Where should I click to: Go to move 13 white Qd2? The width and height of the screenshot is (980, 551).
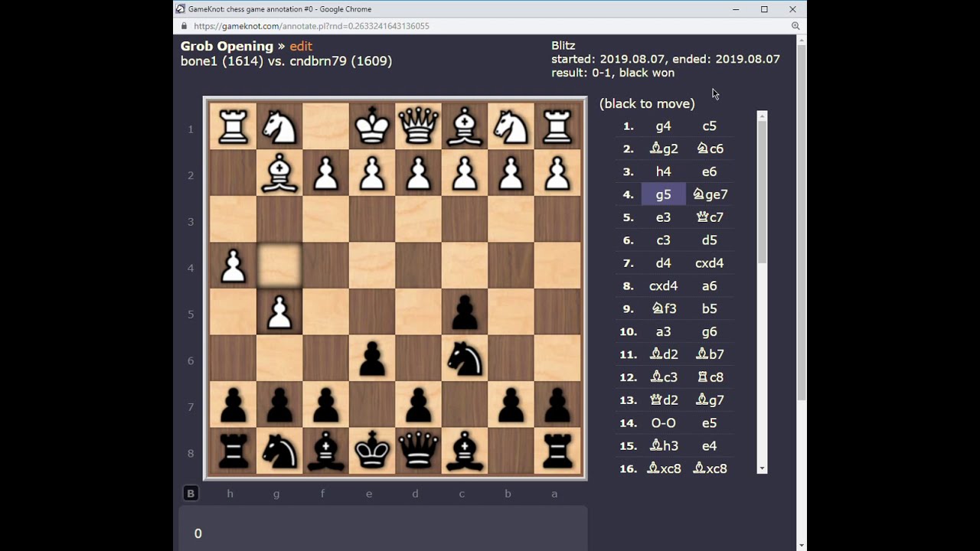point(663,399)
